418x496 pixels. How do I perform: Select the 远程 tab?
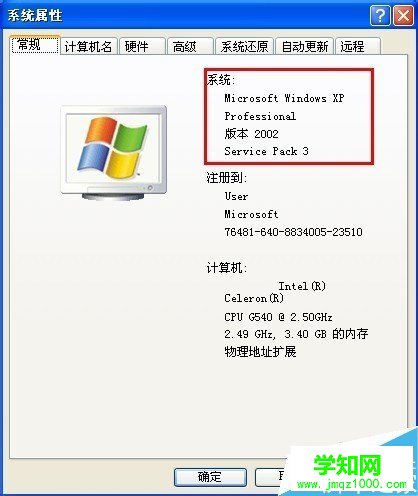tap(358, 46)
